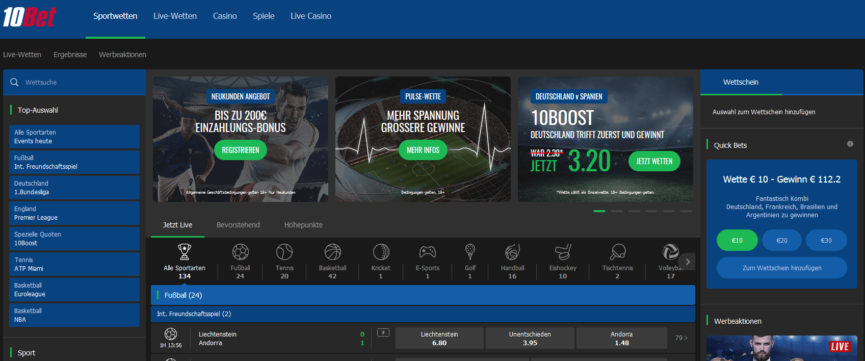Select the €20 stake option
The height and width of the screenshot is (361, 865).
781,240
